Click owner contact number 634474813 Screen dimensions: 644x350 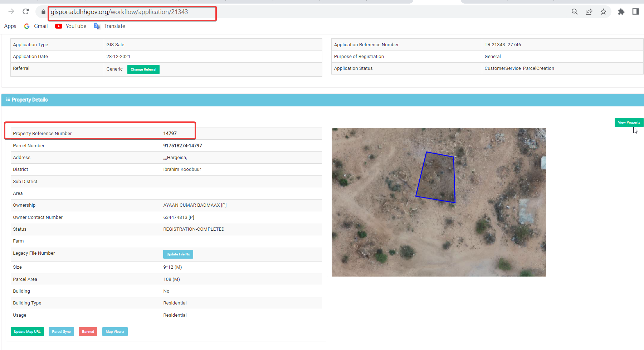click(179, 217)
